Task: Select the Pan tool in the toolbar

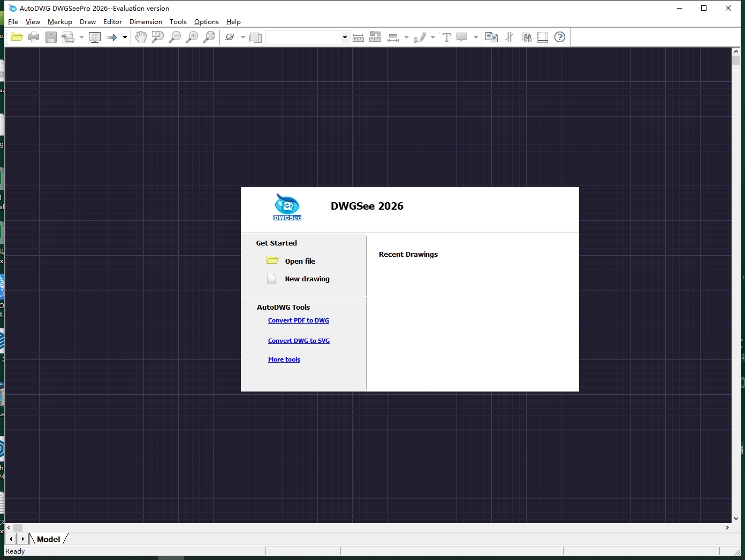Action: [x=141, y=37]
